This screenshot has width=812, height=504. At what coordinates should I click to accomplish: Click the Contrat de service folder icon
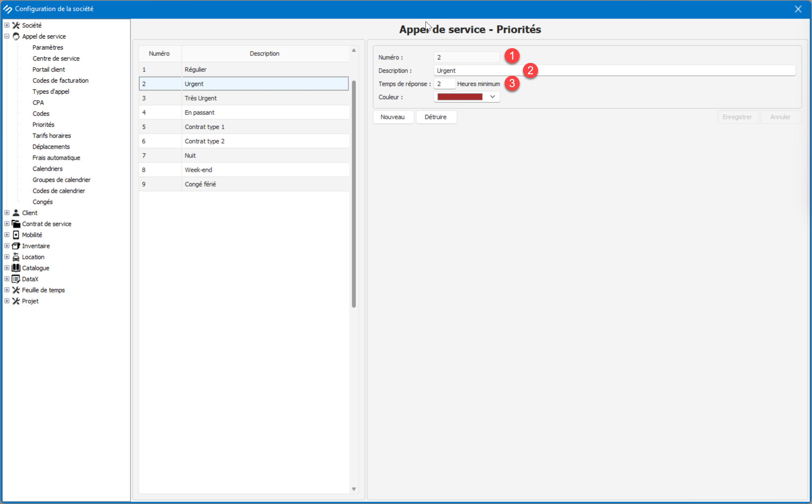[x=16, y=224]
